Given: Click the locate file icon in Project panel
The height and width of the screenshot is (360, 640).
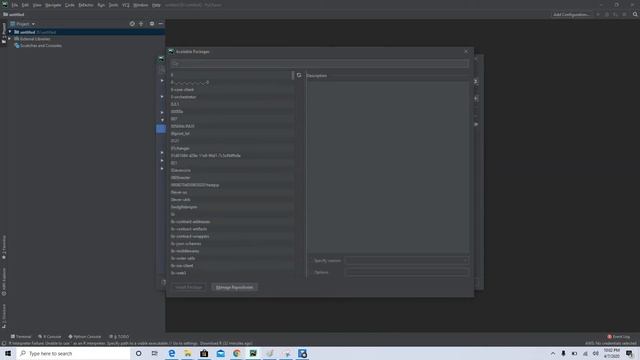Looking at the screenshot, I should 132,24.
